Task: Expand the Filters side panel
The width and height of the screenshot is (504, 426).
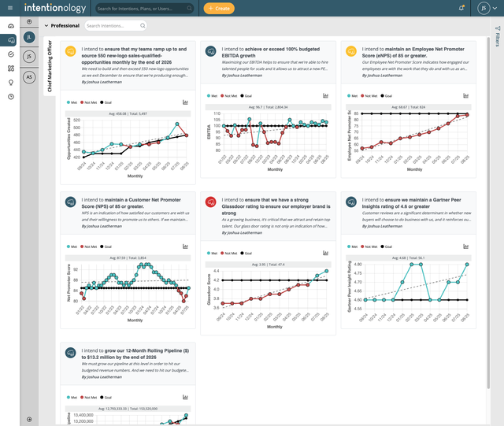Action: click(x=497, y=34)
